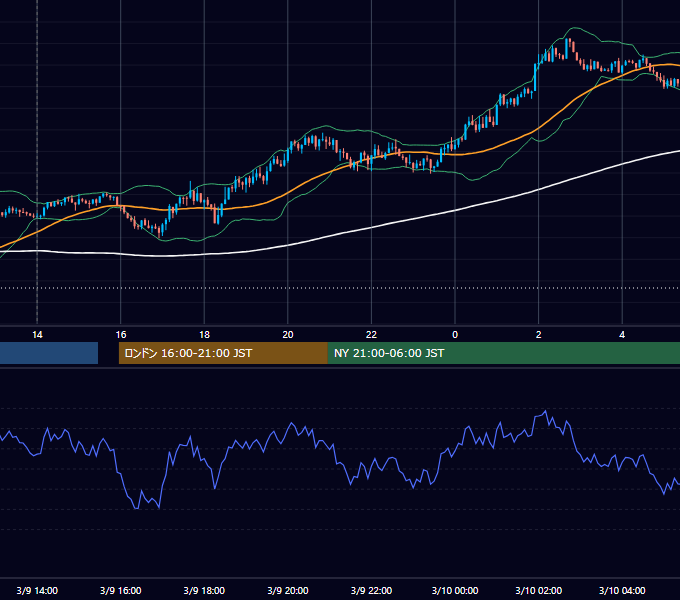Click the ロンドン 16:00-21:00 JST session bar
Image resolution: width=680 pixels, height=600 pixels.
click(x=223, y=353)
